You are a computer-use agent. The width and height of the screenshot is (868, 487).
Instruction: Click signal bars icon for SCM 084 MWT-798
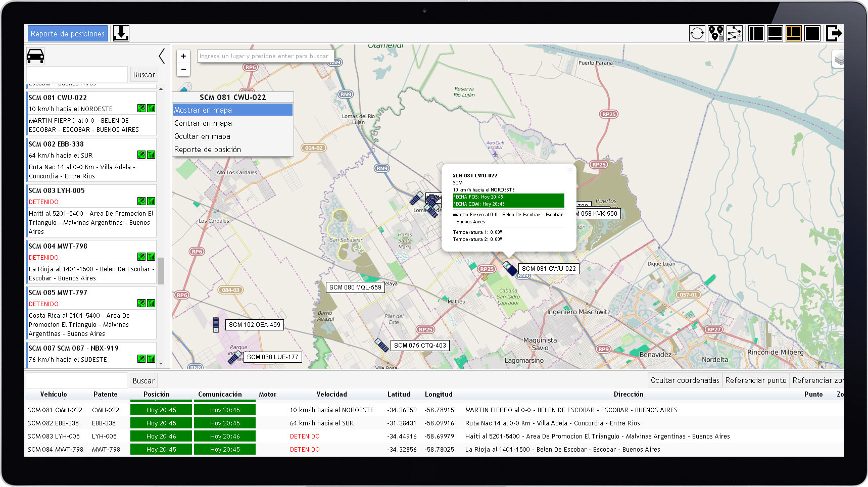[151, 257]
